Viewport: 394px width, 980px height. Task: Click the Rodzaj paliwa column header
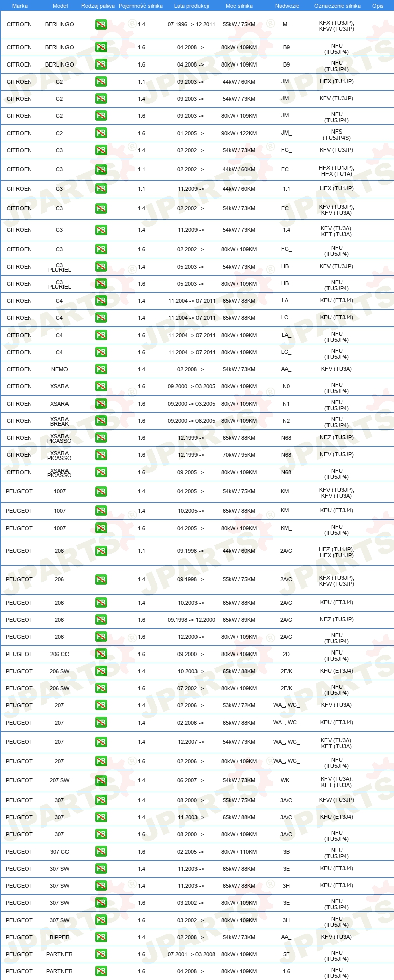click(98, 6)
